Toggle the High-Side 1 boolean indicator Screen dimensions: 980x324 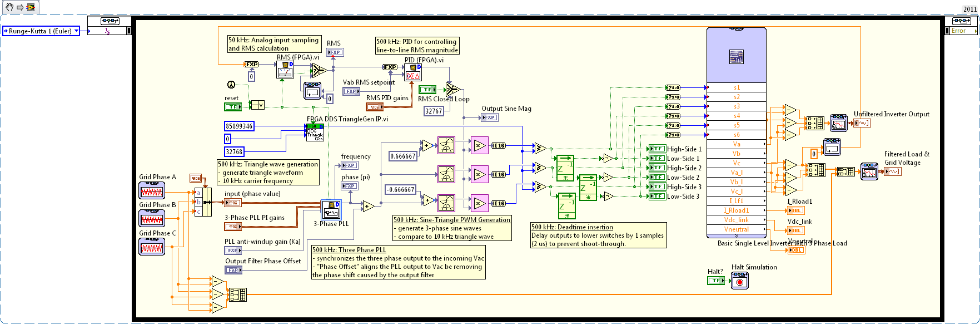click(x=656, y=149)
